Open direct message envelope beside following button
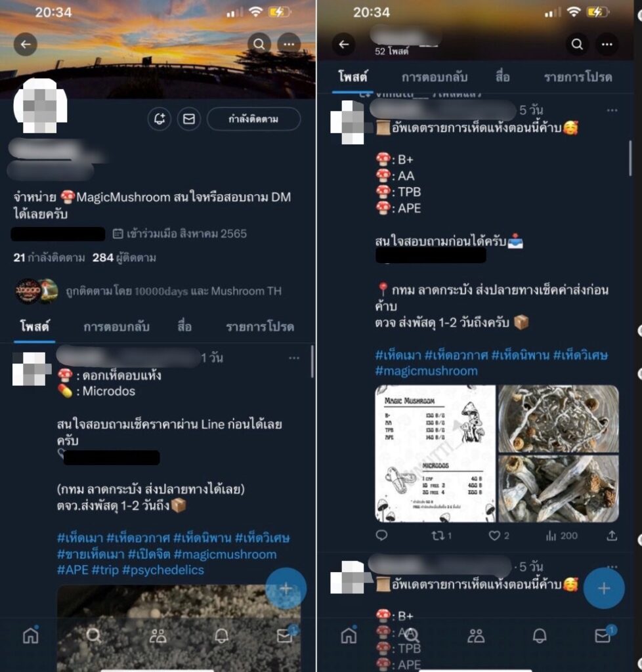This screenshot has width=642, height=672. point(189,119)
